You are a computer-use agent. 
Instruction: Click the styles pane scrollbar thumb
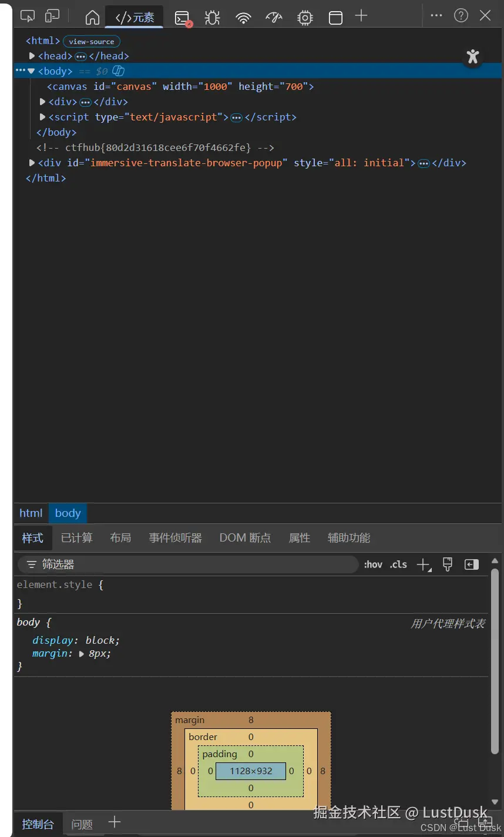(495, 662)
